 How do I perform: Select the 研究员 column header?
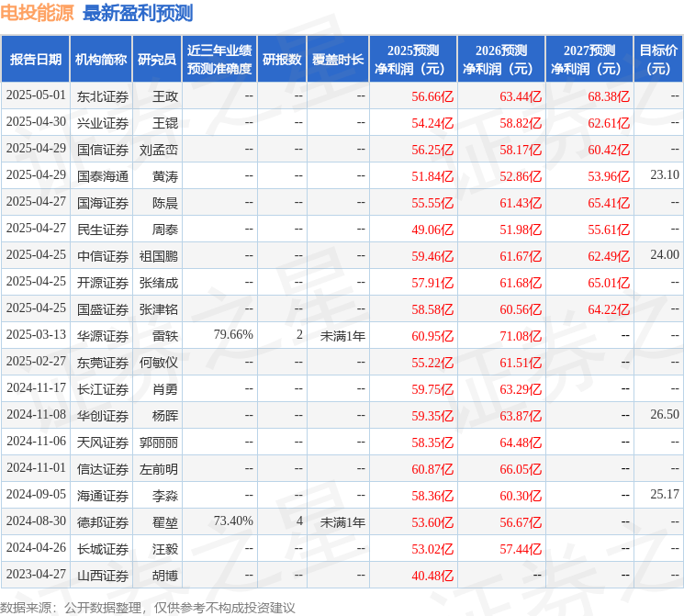tap(157, 60)
